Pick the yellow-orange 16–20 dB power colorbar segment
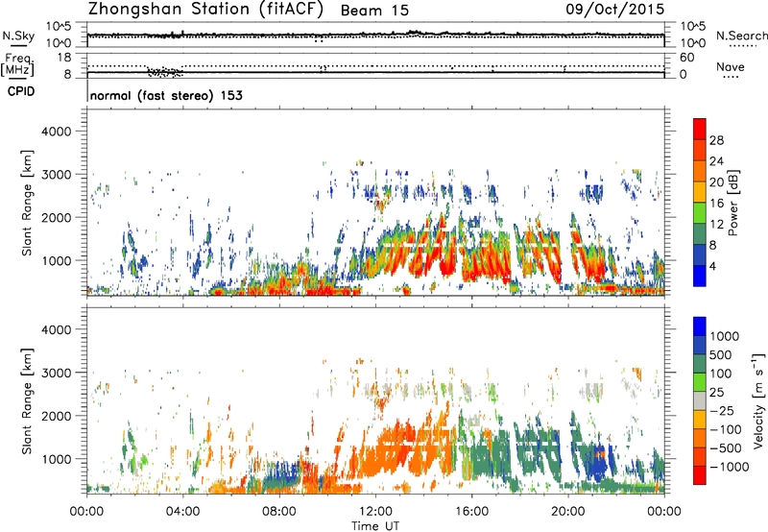Viewport: 768px width, 532px height. click(700, 192)
